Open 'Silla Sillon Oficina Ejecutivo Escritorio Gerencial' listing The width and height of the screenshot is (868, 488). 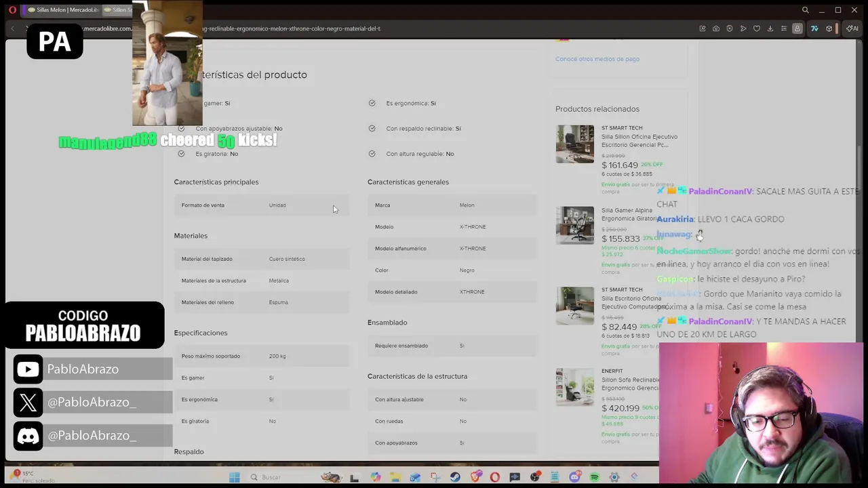click(639, 140)
